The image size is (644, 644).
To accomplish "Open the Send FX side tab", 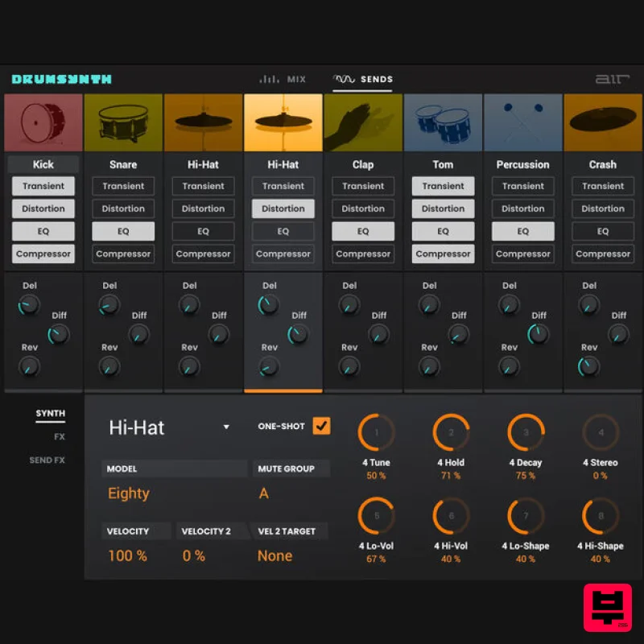I will click(x=47, y=460).
